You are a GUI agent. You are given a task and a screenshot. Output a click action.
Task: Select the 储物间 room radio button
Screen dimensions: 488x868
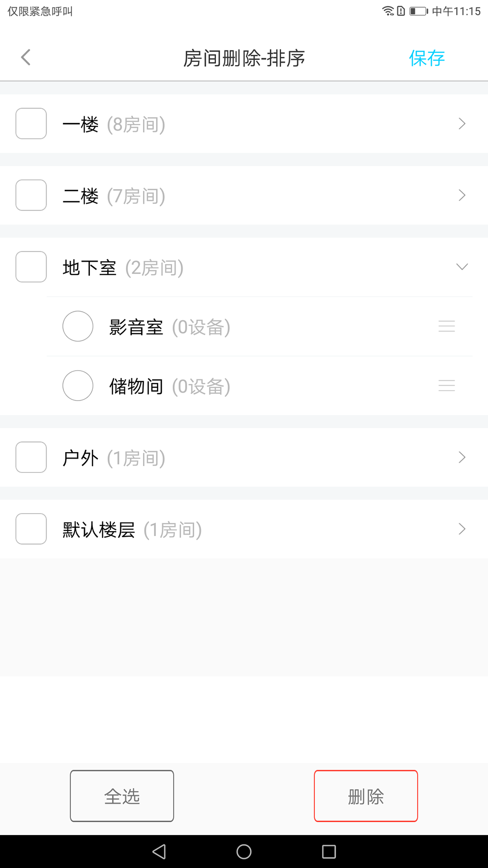pyautogui.click(x=78, y=386)
